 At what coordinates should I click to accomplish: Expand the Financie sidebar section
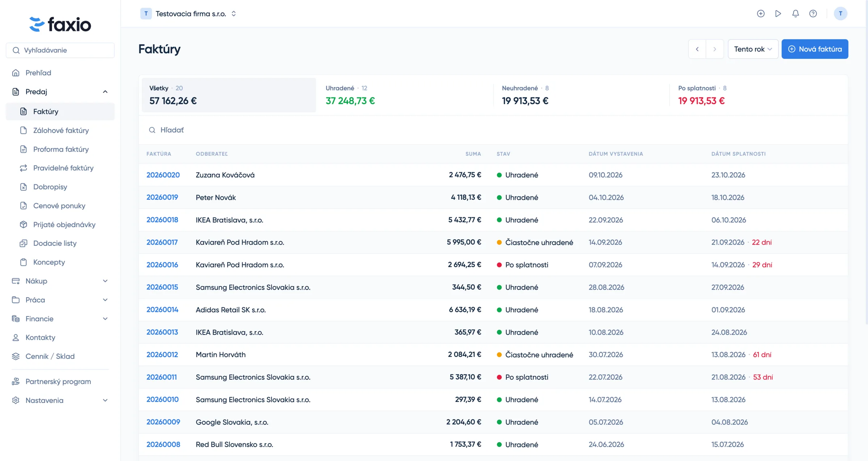60,318
